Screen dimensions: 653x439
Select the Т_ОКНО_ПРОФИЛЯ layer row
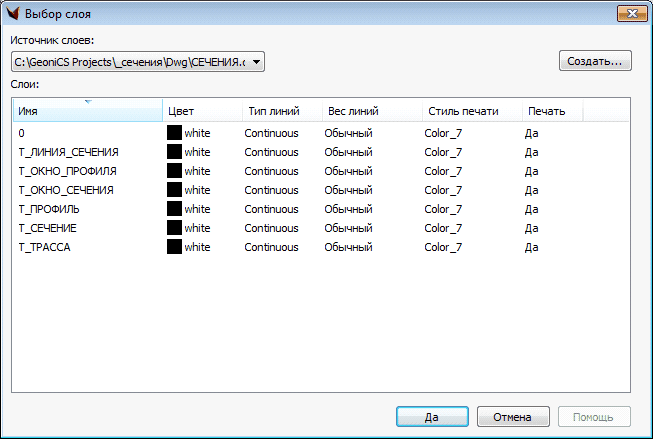coord(67,171)
